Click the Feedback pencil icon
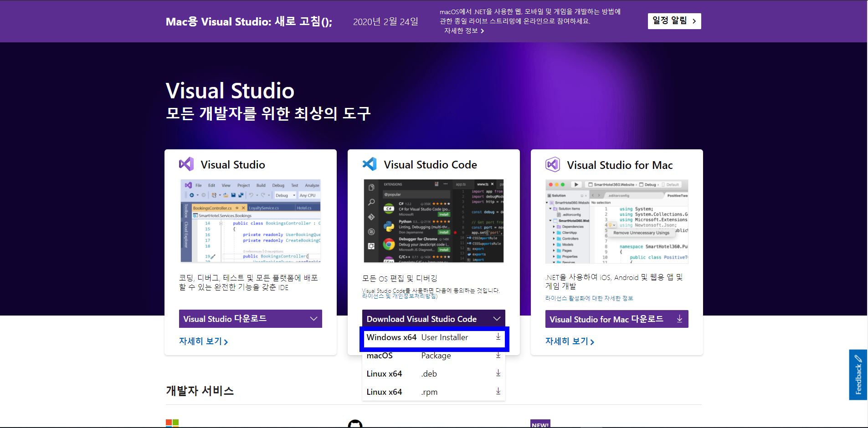 click(858, 358)
